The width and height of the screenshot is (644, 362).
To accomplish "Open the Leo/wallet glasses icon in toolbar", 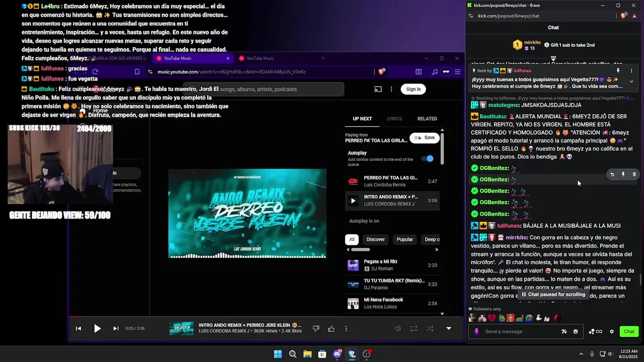I will coord(446,72).
